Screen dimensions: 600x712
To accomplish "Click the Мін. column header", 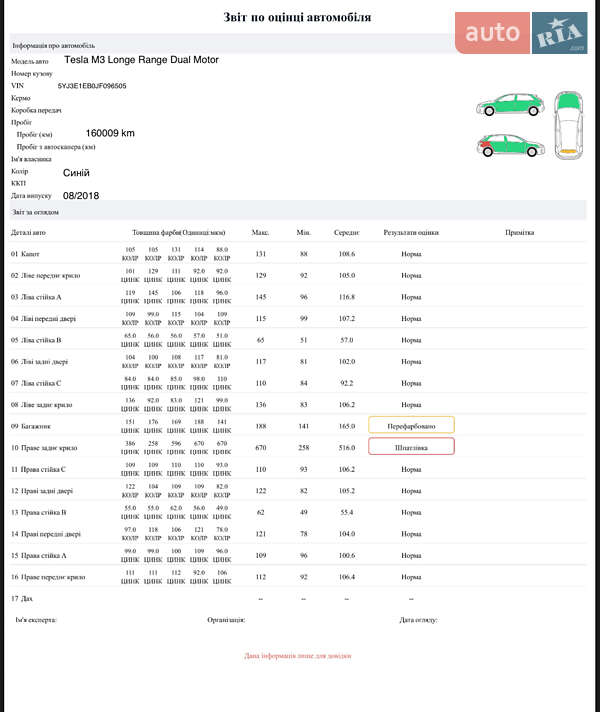I will coord(303,232).
